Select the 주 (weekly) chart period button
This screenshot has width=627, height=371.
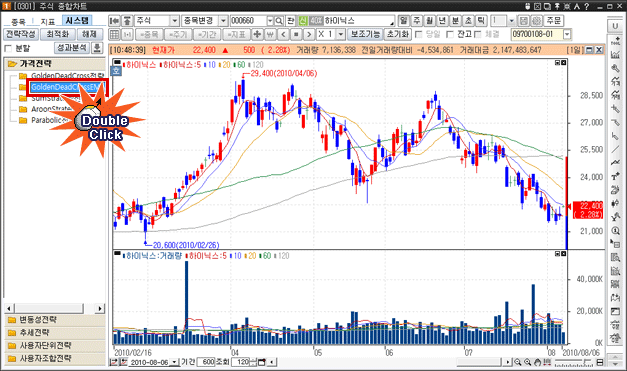click(x=417, y=20)
